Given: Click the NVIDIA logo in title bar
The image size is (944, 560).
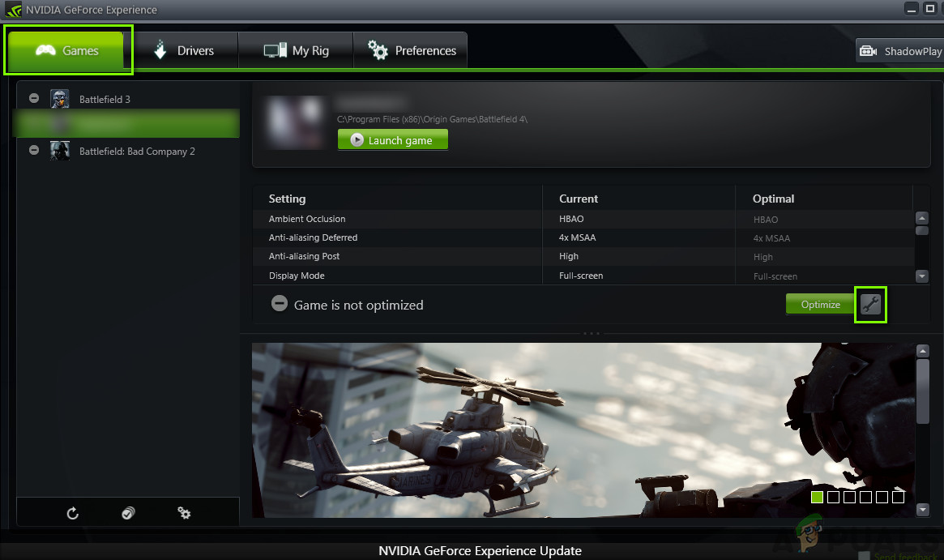Looking at the screenshot, I should click(x=13, y=10).
